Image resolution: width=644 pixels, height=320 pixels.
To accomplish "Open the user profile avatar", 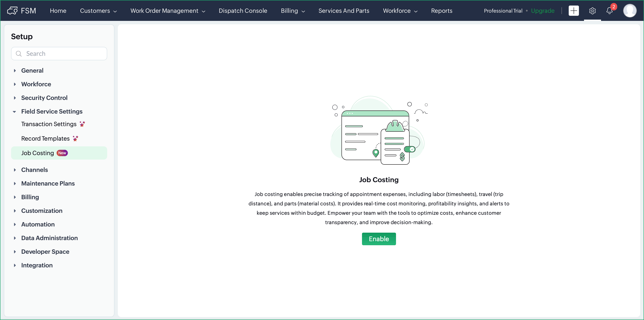I will (630, 10).
